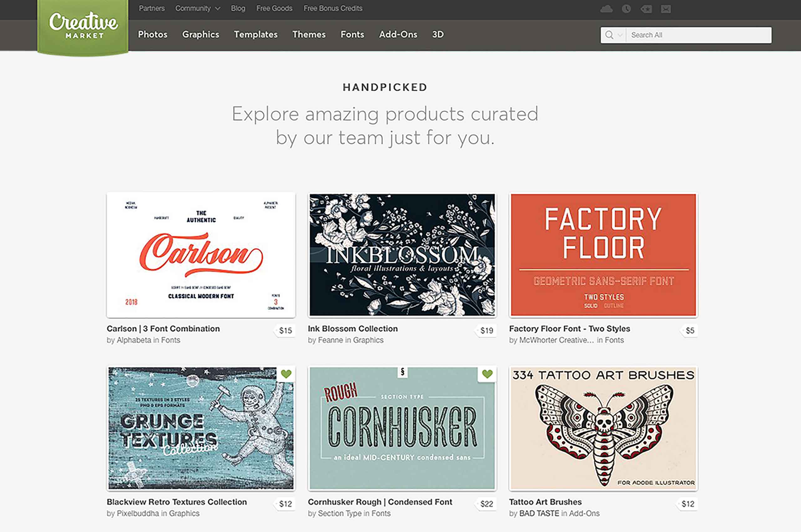This screenshot has width=801, height=532.
Task: Open the Factory Floor font thumbnail
Action: [603, 255]
